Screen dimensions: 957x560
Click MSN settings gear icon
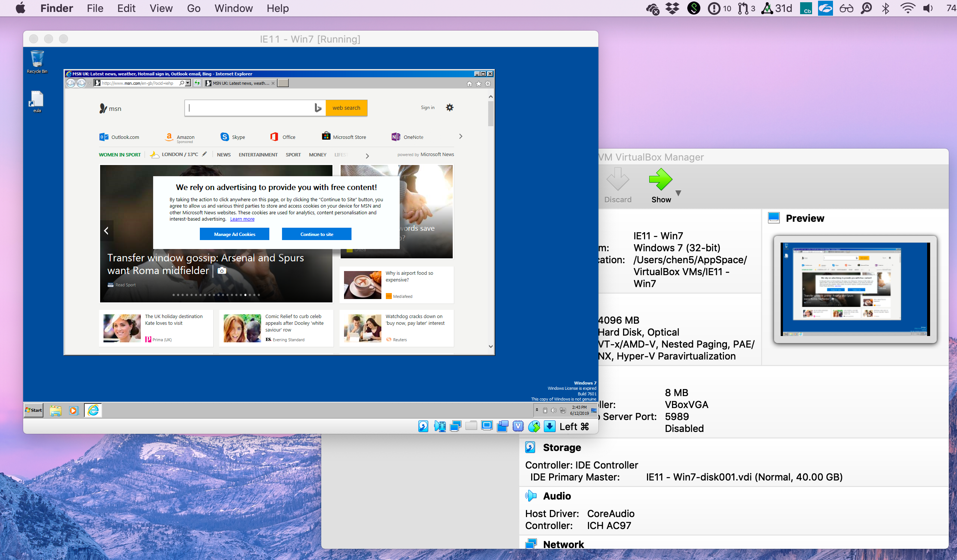tap(450, 108)
